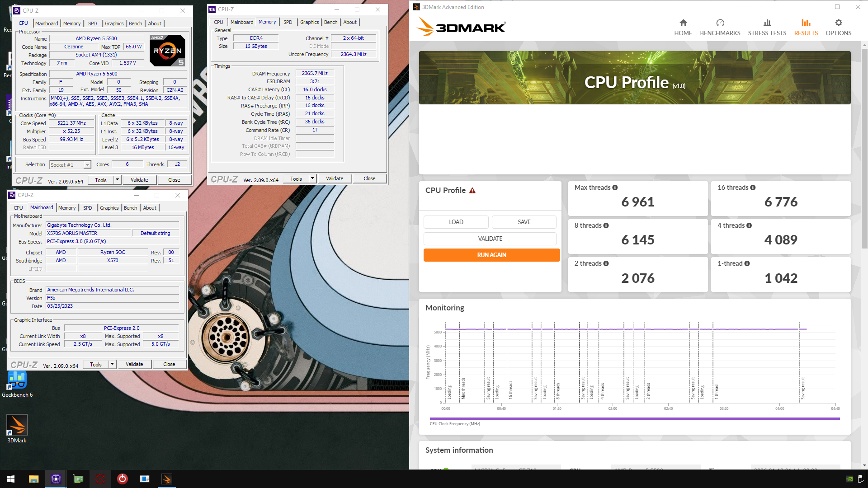Open the Windows Start menu
Viewport: 868px width, 488px height.
point(11,479)
